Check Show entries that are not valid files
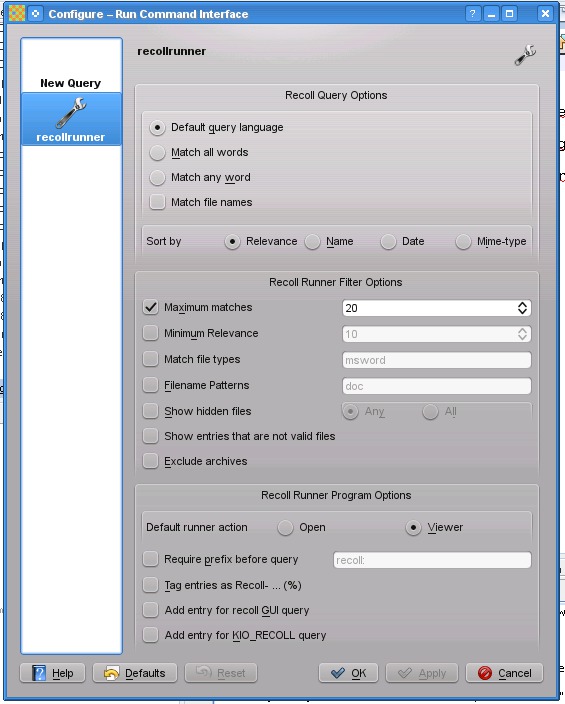This screenshot has width=565, height=704. (150, 436)
